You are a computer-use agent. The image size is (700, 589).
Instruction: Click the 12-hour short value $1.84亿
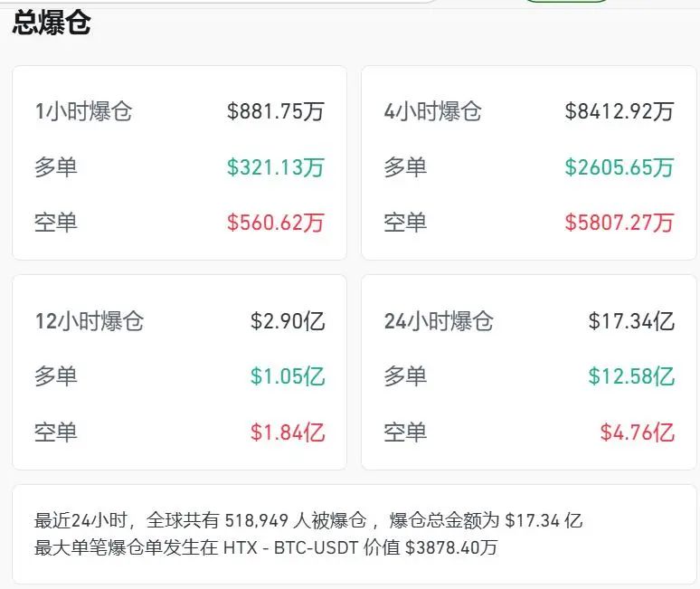pos(287,432)
